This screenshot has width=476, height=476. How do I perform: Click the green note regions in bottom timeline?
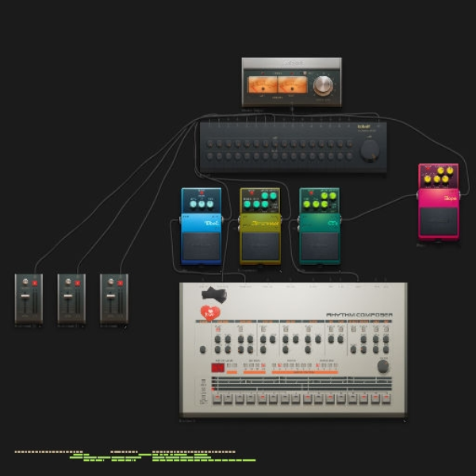coord(163,457)
